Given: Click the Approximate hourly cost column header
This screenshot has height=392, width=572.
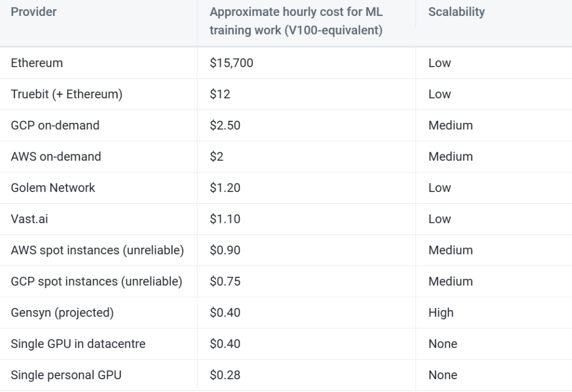Looking at the screenshot, I should pos(296,21).
